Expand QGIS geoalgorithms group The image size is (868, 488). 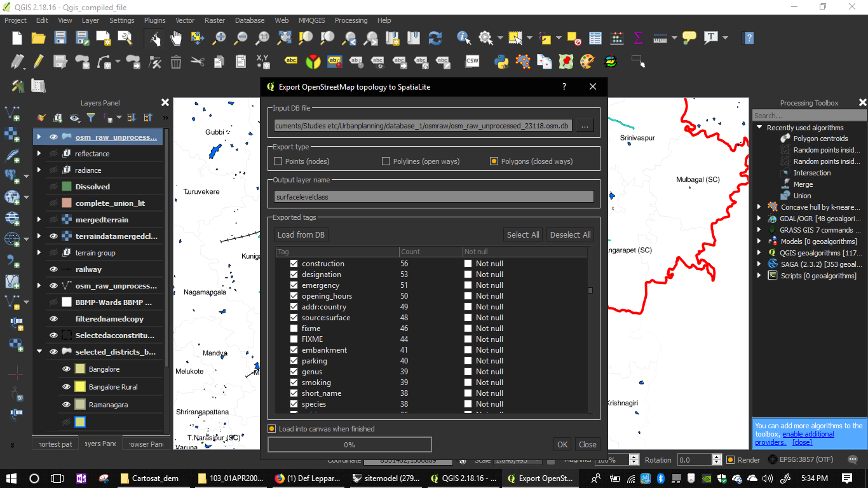pyautogui.click(x=759, y=253)
